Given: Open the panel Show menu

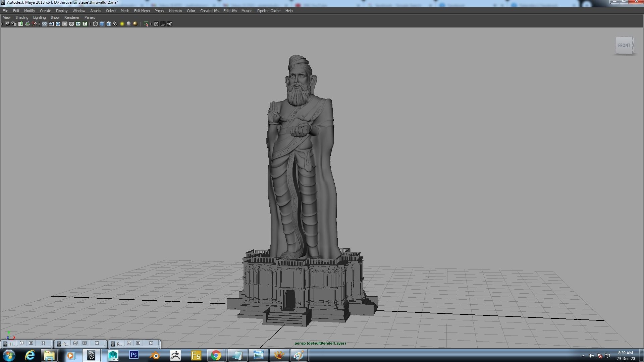Looking at the screenshot, I should [55, 17].
